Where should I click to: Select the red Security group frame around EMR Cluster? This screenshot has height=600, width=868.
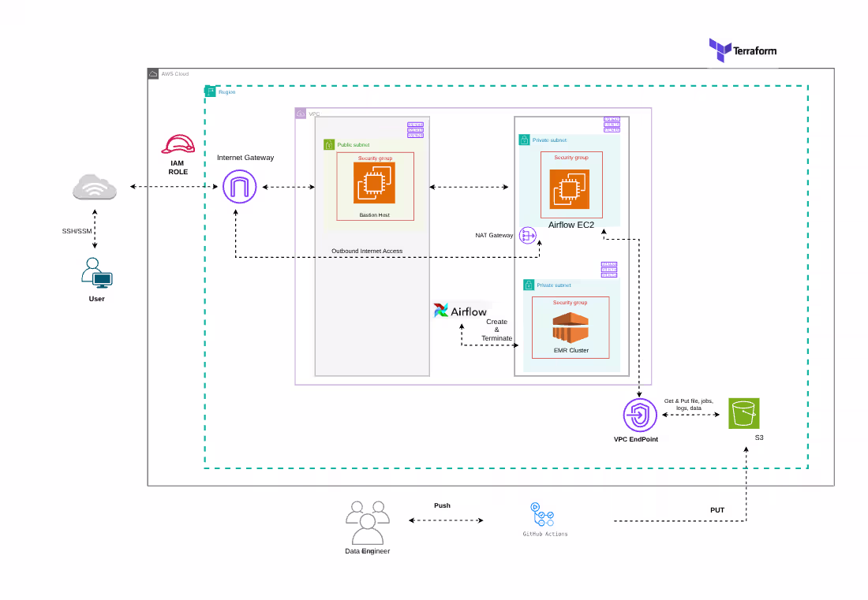(x=571, y=302)
